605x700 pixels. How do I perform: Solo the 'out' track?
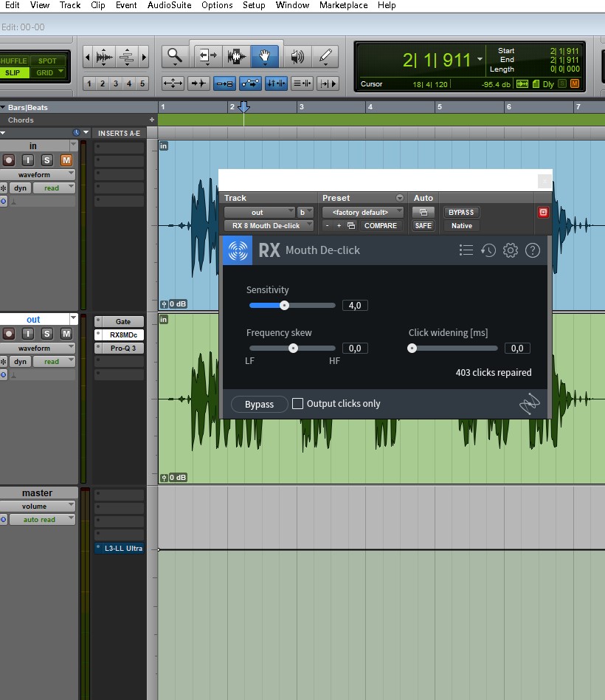click(x=46, y=334)
